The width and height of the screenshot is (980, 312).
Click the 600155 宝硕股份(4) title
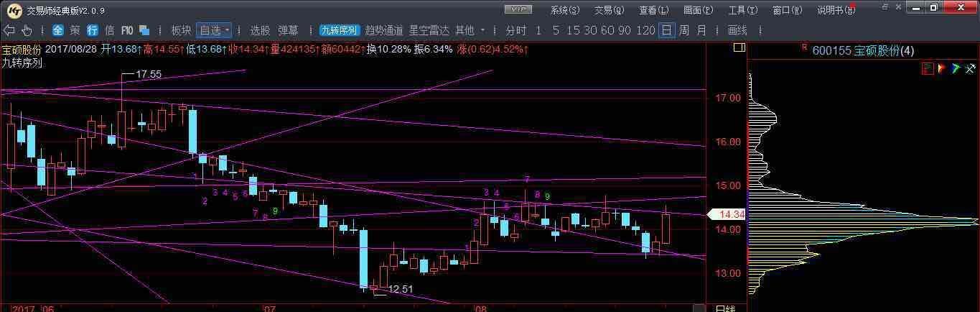coord(863,50)
